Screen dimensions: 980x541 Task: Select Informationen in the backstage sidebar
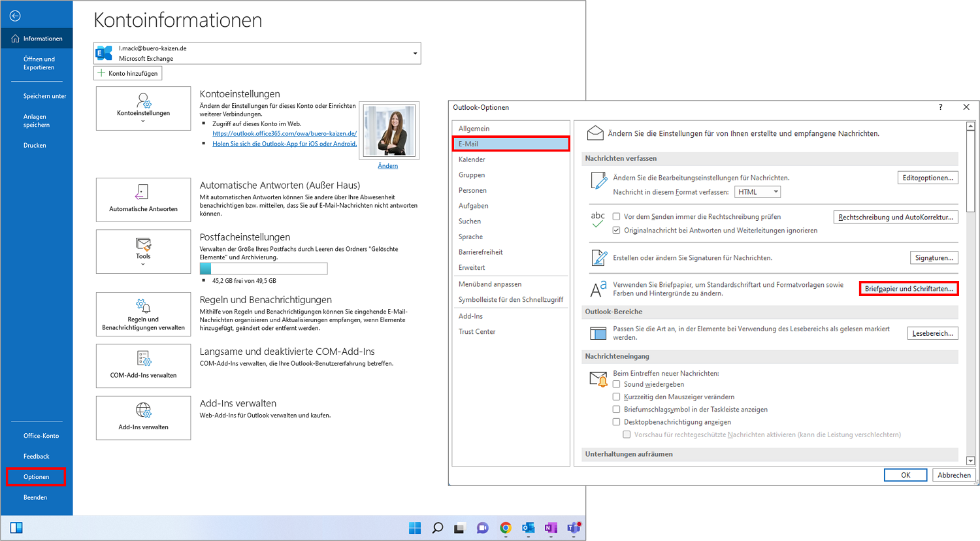tap(37, 39)
